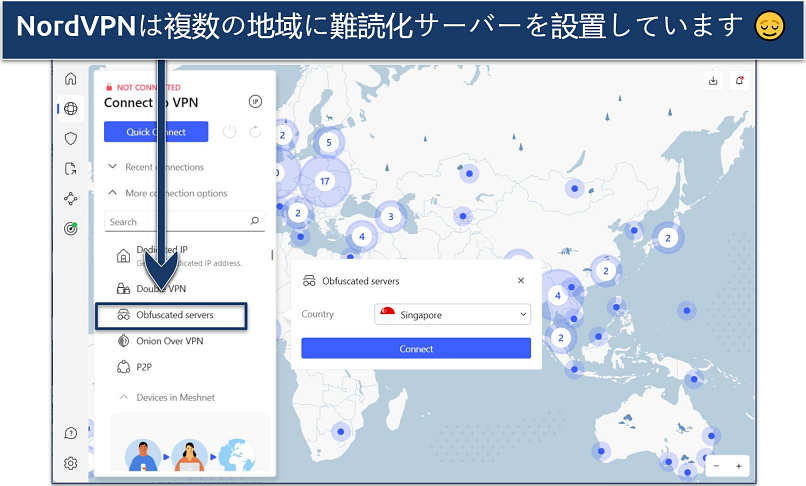806x486 pixels.
Task: Open the Threat Protection shield icon
Action: click(70, 139)
